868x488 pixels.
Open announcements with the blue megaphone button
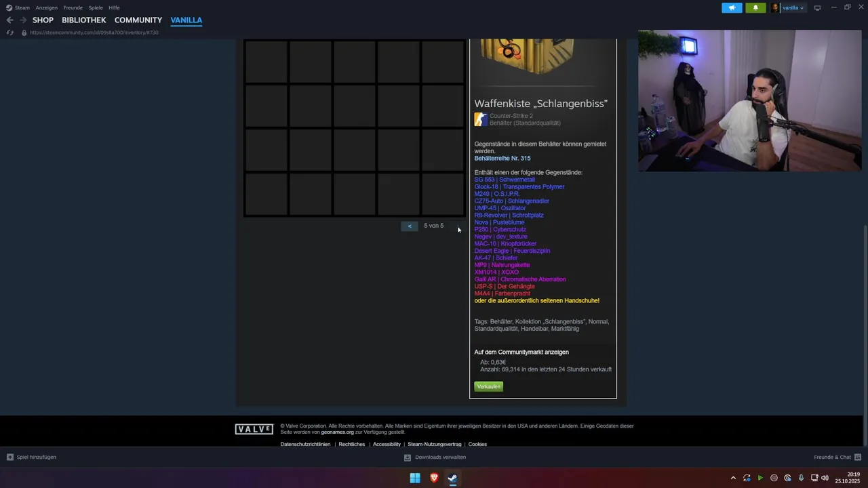(x=732, y=8)
